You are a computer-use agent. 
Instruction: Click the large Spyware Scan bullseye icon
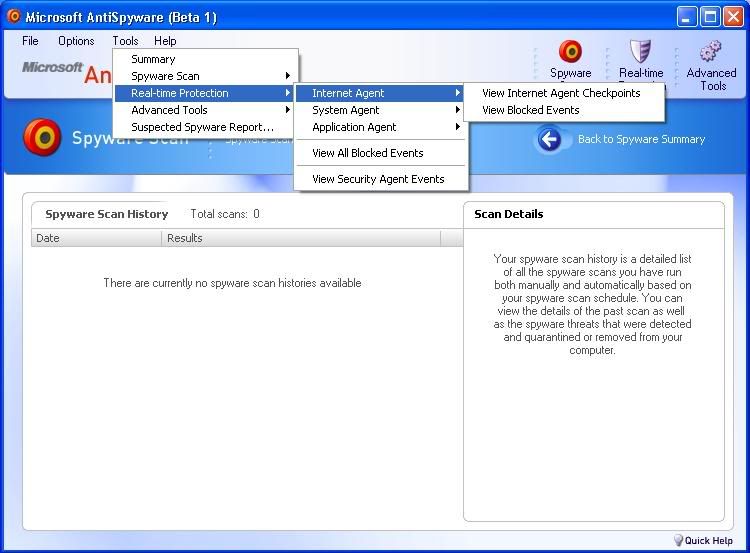[42, 137]
